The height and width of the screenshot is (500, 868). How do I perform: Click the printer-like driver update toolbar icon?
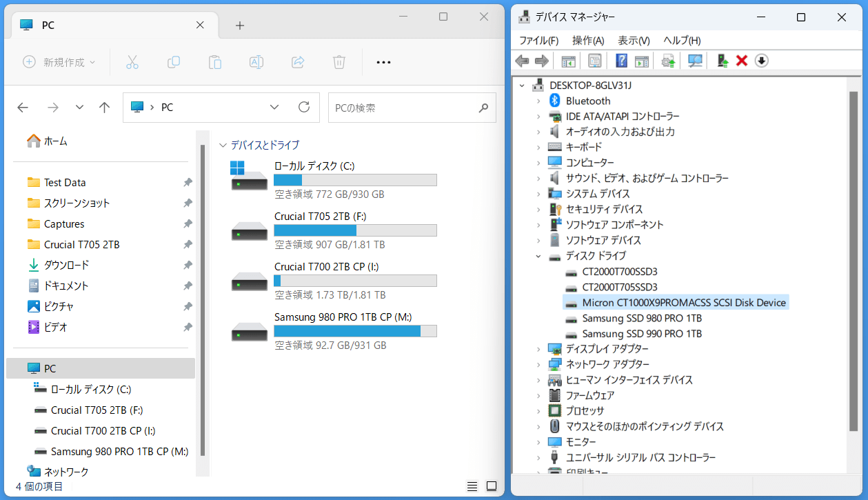tap(668, 61)
